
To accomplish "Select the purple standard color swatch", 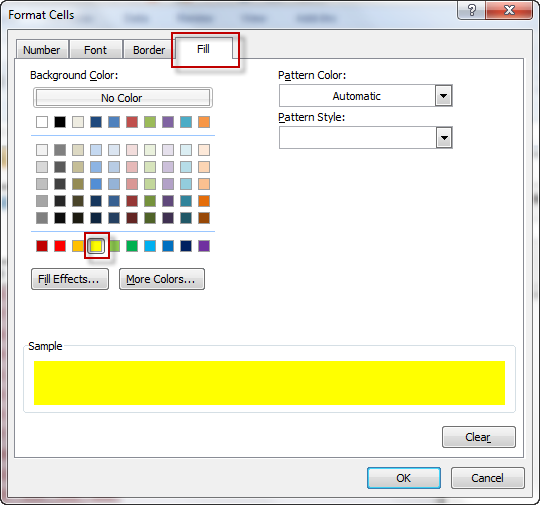I will 204,246.
